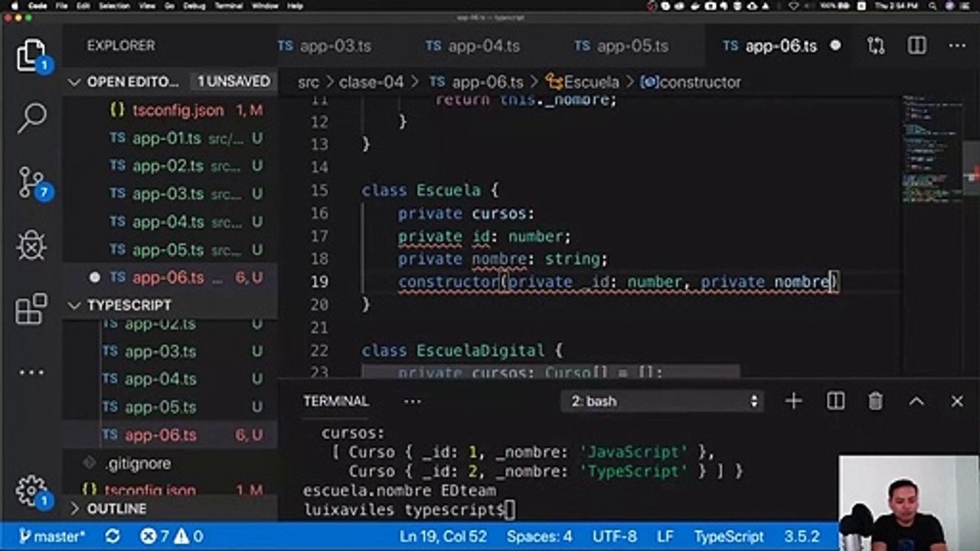
Task: Open app-05.ts in Open Editors list
Action: [170, 249]
